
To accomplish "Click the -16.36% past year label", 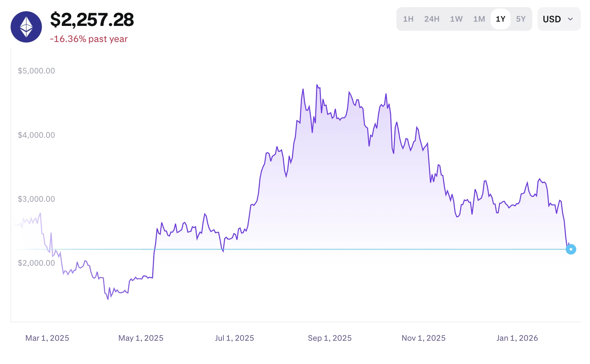I will 89,39.
